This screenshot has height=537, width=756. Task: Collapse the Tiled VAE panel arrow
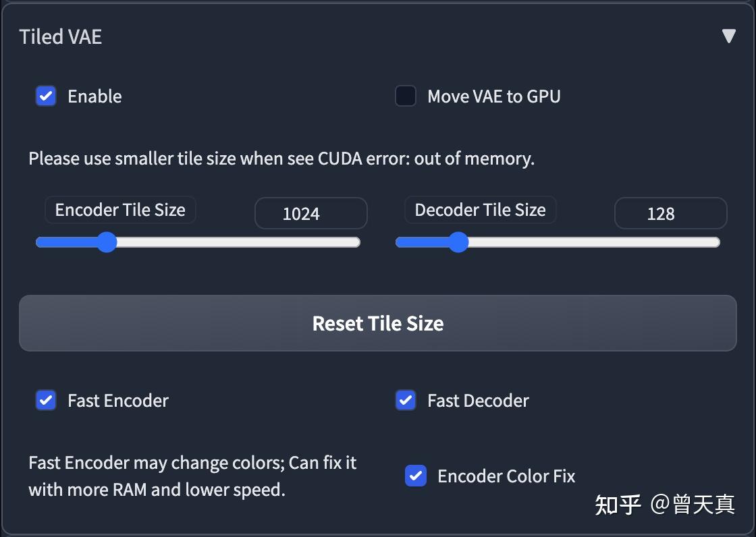pyautogui.click(x=728, y=36)
